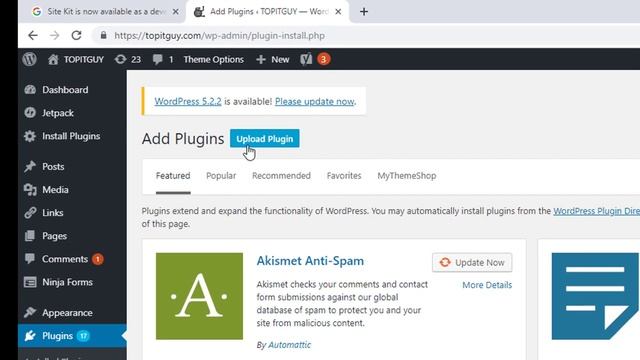
Task: Click the Akismet green logo thumbnail
Action: [199, 296]
